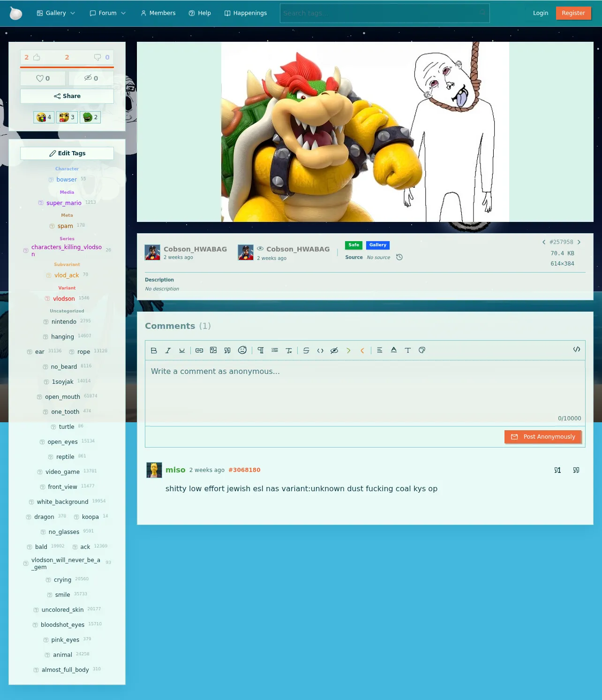Viewport: 602px width, 700px height.
Task: Open the Edit Tags button
Action: click(67, 153)
